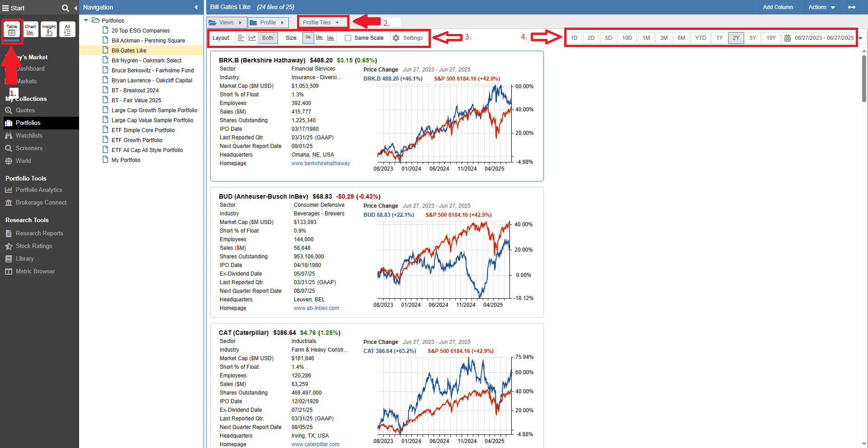Open Bill Nygren - Oakmark Select portfolio
The image size is (868, 448).
tap(146, 61)
